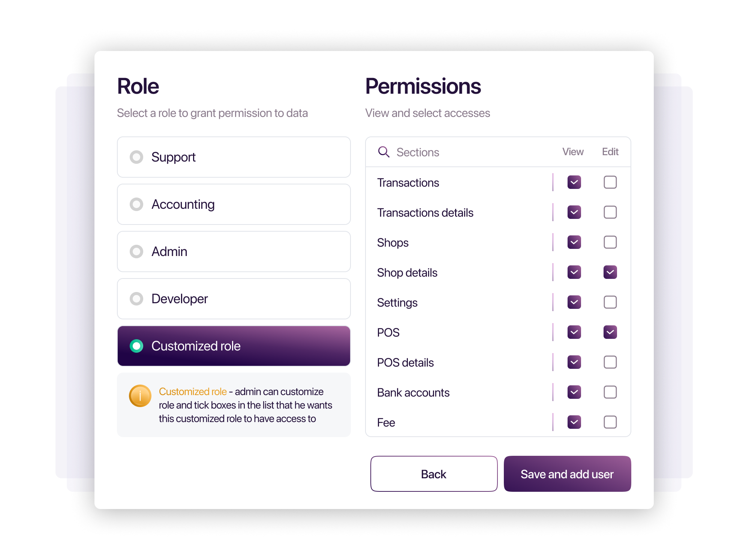Enable Edit for Bank accounts
Viewport: 737px width, 560px height.
610,392
